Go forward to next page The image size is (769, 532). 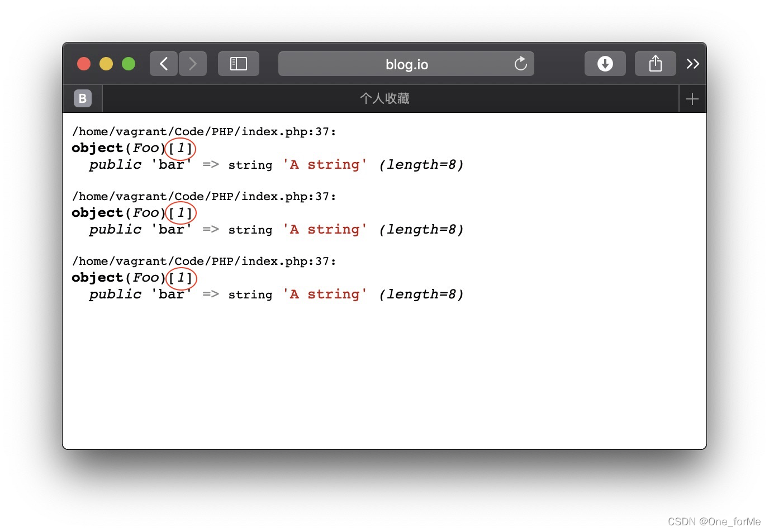(x=193, y=64)
